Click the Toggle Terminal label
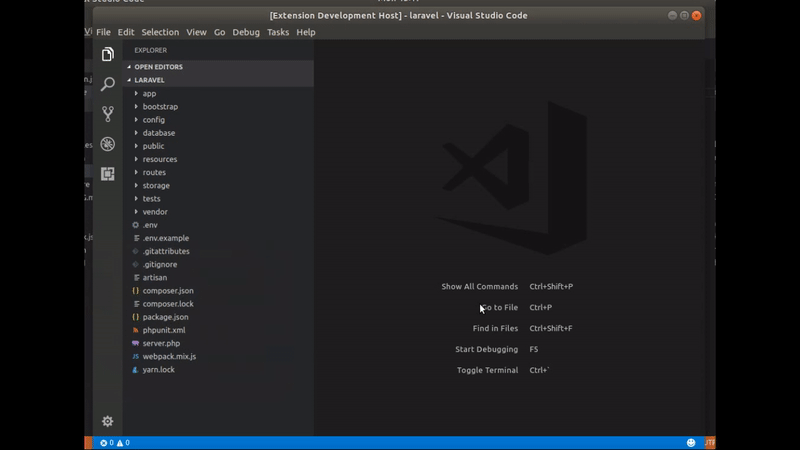Screen dimensions: 800x450 tap(487, 370)
